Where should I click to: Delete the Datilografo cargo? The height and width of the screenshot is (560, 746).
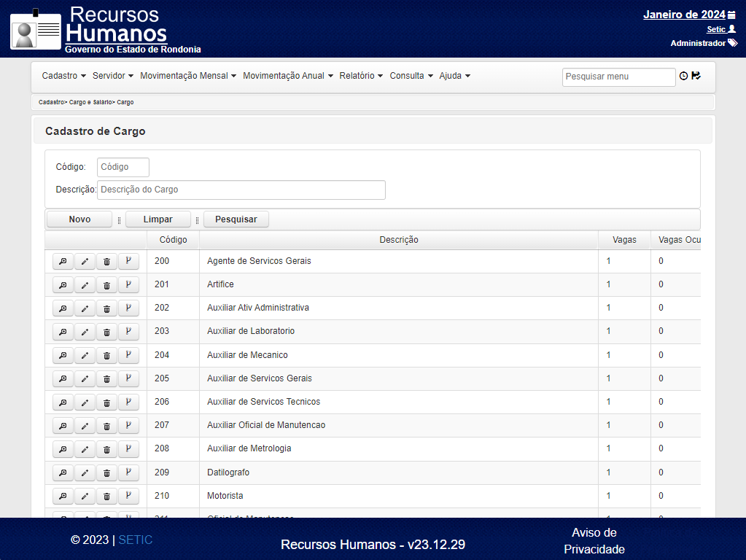click(x=106, y=472)
